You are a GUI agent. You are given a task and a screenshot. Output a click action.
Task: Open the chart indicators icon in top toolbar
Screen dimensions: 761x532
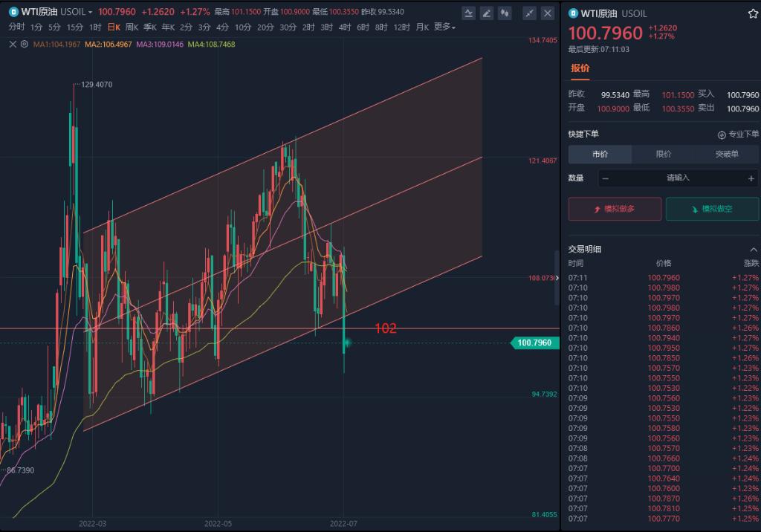pos(469,13)
